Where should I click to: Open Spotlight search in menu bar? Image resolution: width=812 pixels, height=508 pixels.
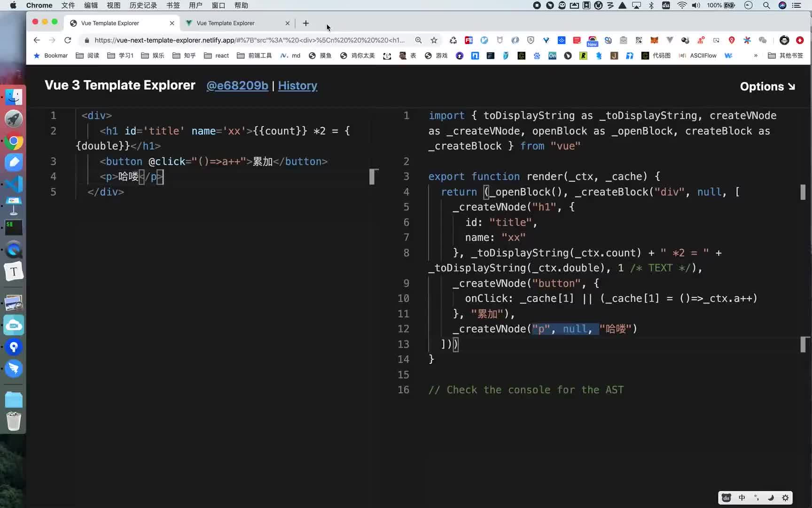pos(766,5)
